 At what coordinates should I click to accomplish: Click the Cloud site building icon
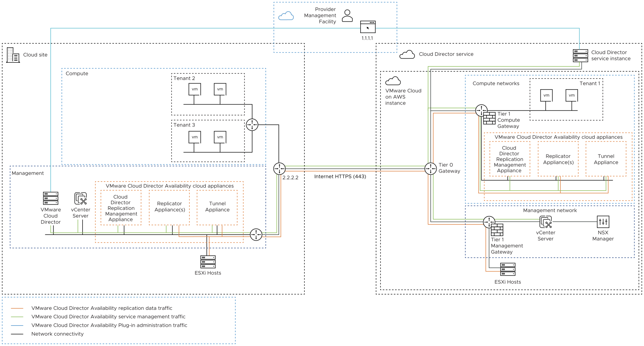pyautogui.click(x=13, y=55)
